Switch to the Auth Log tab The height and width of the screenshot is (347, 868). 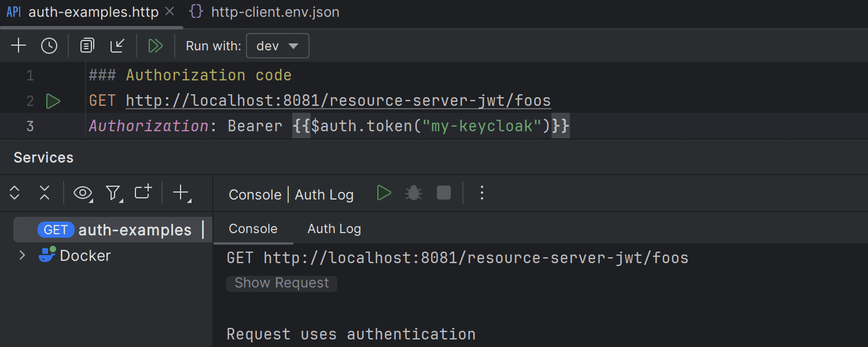pyautogui.click(x=334, y=228)
